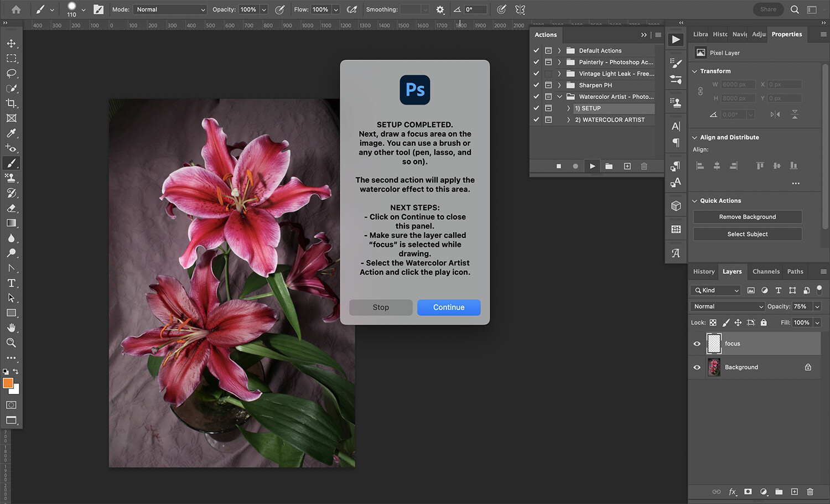Create a new layer with the plus icon

(x=795, y=491)
